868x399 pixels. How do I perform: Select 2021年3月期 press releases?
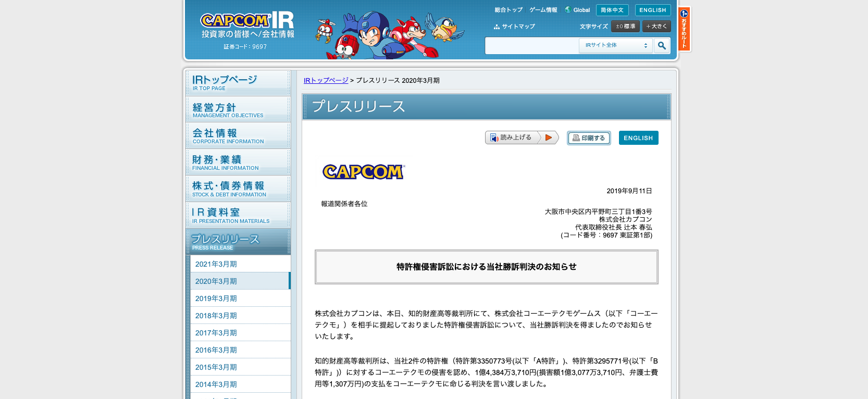click(240, 264)
